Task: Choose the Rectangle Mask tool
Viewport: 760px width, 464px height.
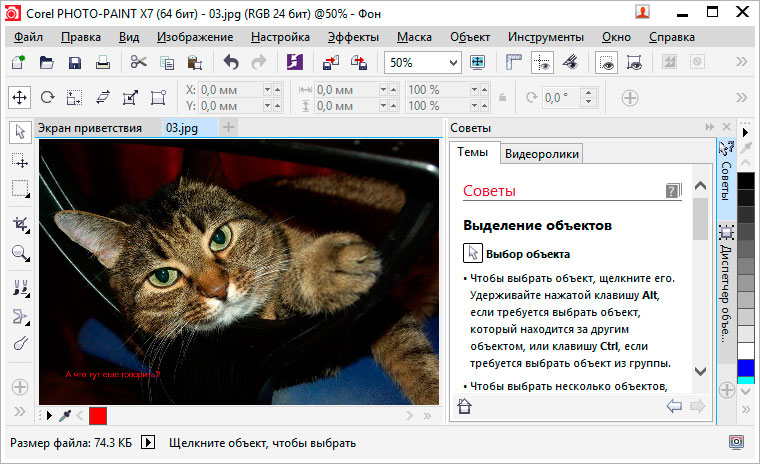Action: pos(20,188)
